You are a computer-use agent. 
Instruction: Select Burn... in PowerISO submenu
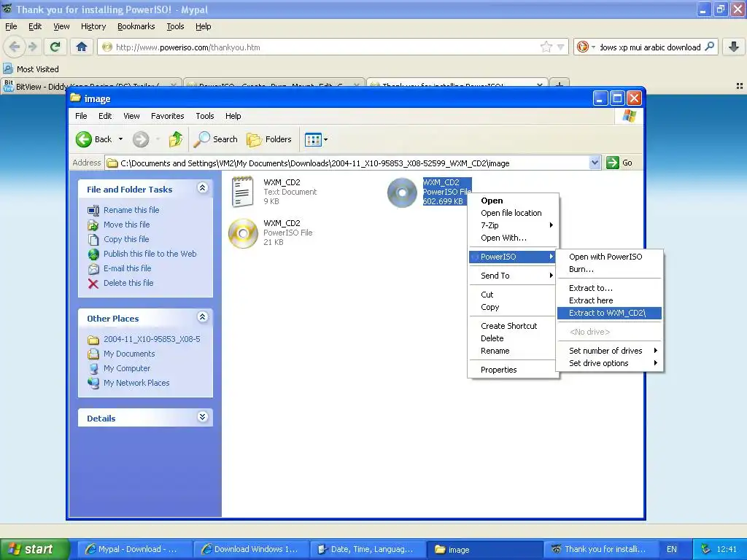(609, 269)
